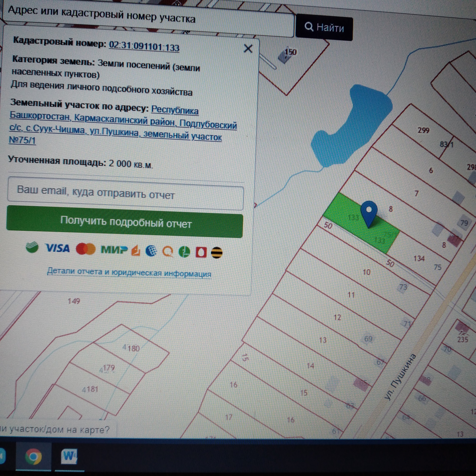Open Chrome from the taskbar

pos(33,456)
